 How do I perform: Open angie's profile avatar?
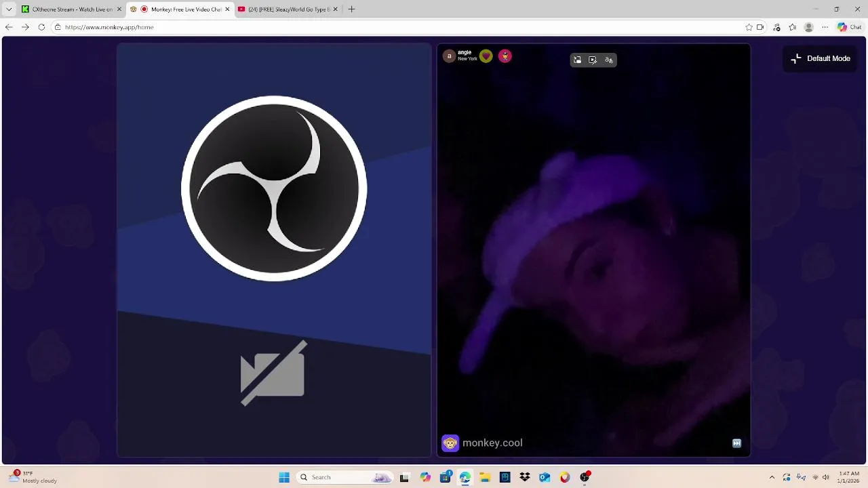[449, 56]
